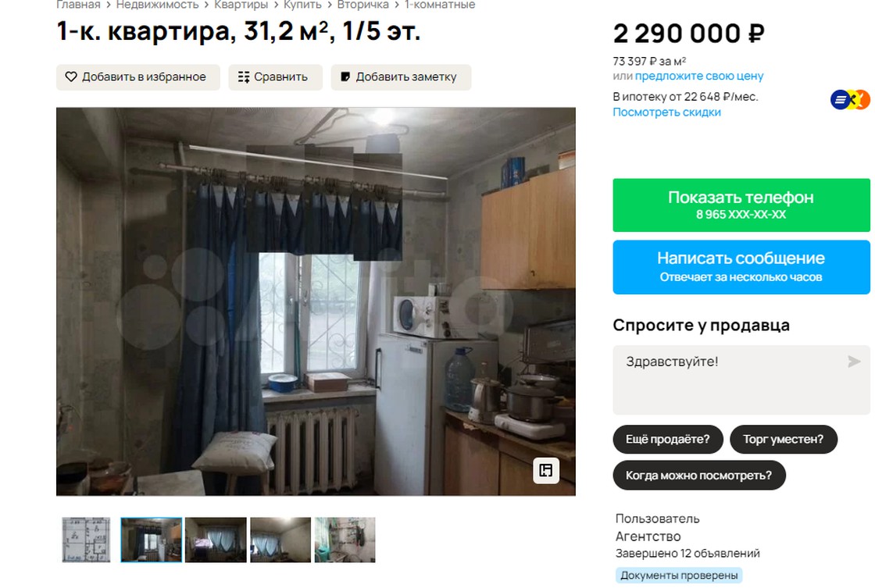Click the Написать сообщение button
Viewport: 875px width, 588px height.
point(741,267)
